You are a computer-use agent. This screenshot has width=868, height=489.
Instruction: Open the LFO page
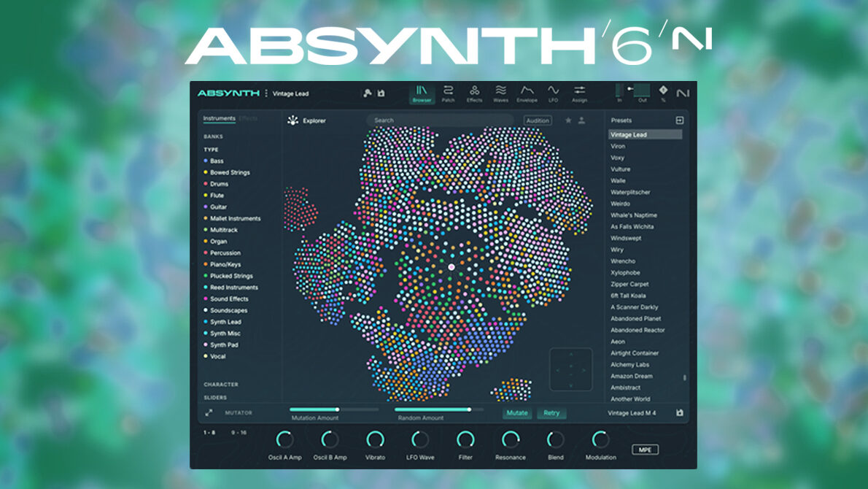point(553,93)
